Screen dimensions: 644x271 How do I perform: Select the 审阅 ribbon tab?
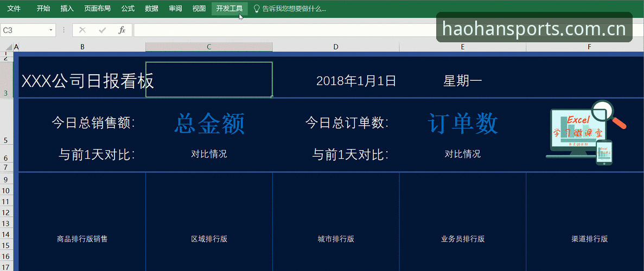[175, 8]
